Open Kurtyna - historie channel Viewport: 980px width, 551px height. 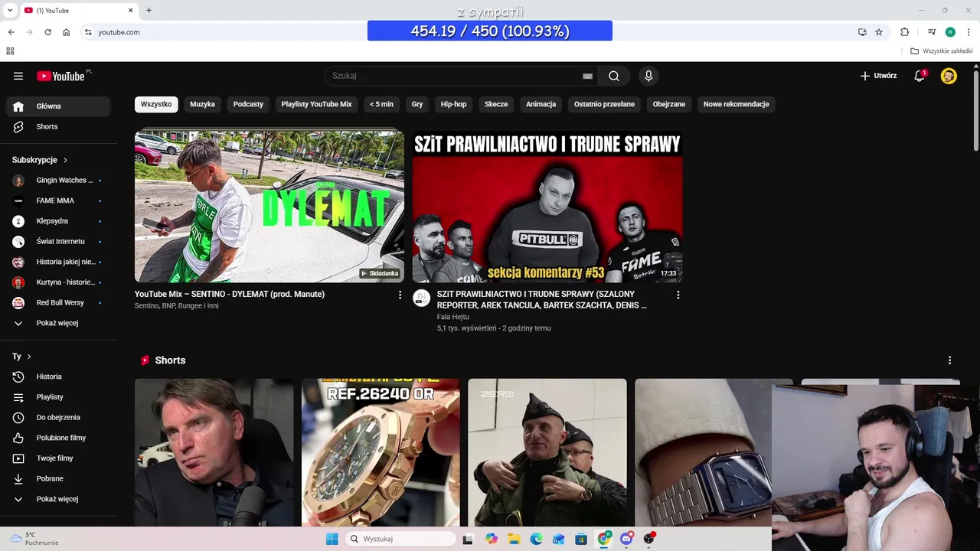[x=58, y=282]
